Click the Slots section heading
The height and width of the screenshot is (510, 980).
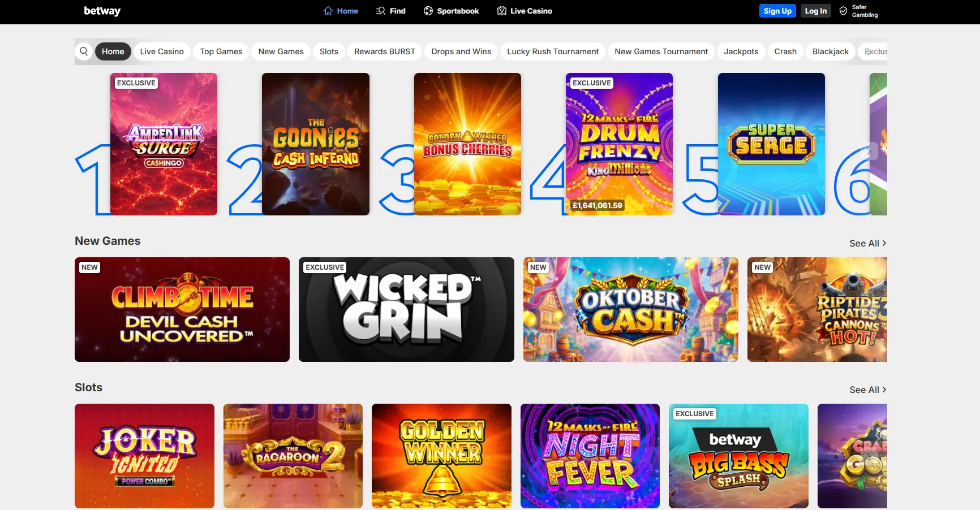[88, 387]
